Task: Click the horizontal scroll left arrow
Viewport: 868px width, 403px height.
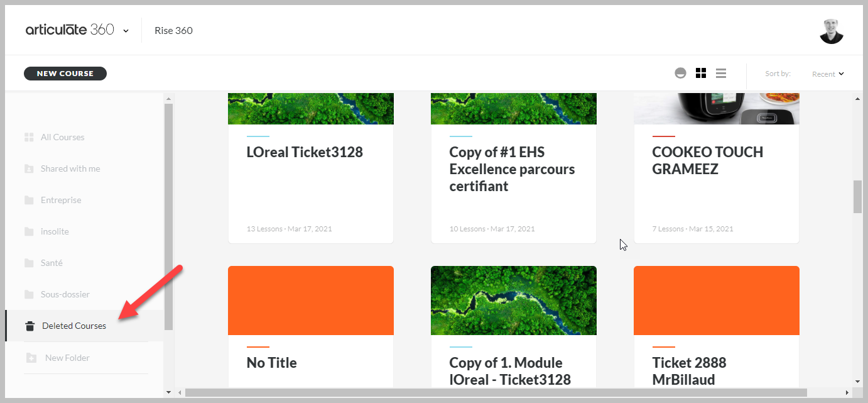Action: tap(180, 392)
